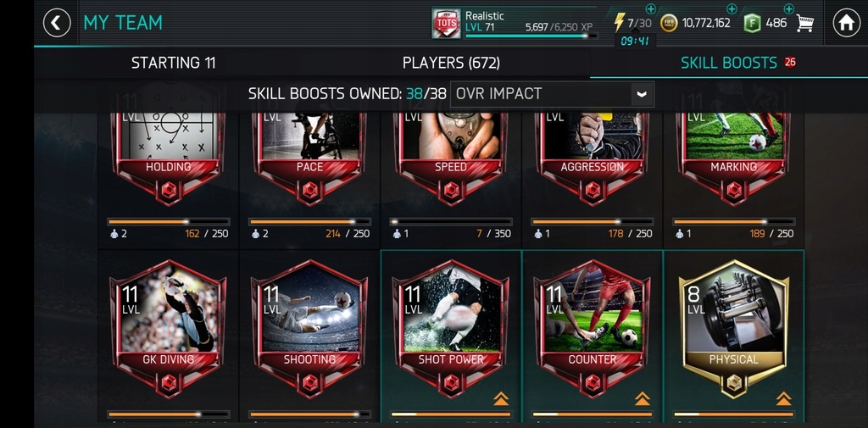Go back using the arrow icon
This screenshot has height=428, width=868.
(57, 23)
